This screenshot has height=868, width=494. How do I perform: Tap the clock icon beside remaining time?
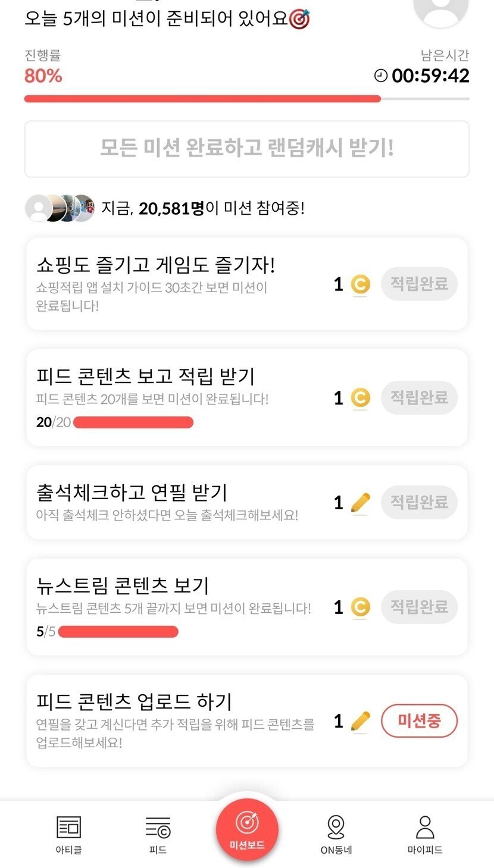[x=380, y=76]
